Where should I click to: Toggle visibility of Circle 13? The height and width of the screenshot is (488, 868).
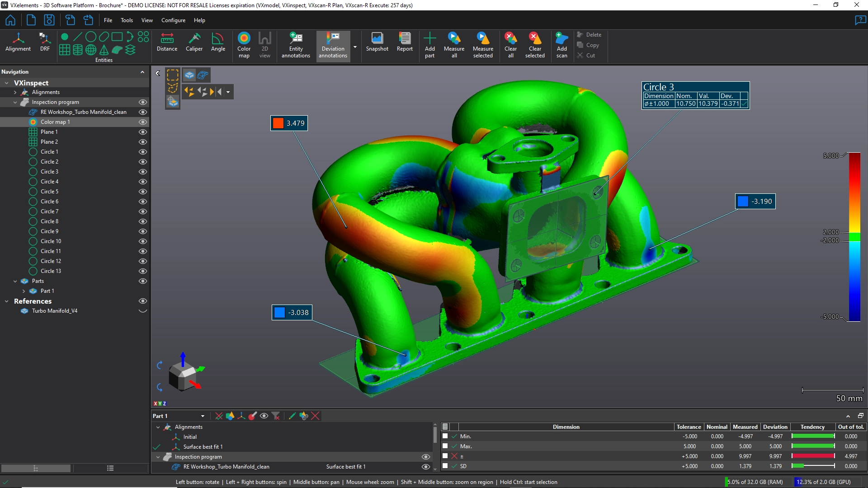pos(143,271)
